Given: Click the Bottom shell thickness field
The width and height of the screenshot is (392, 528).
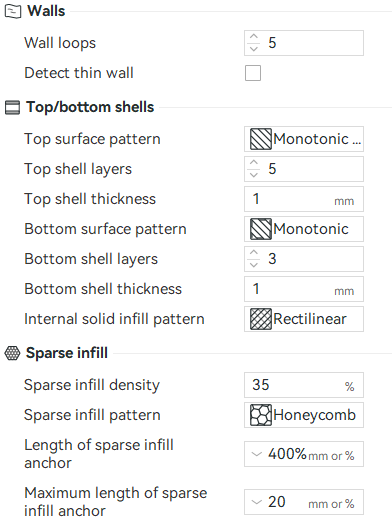Looking at the screenshot, I should point(304,289).
